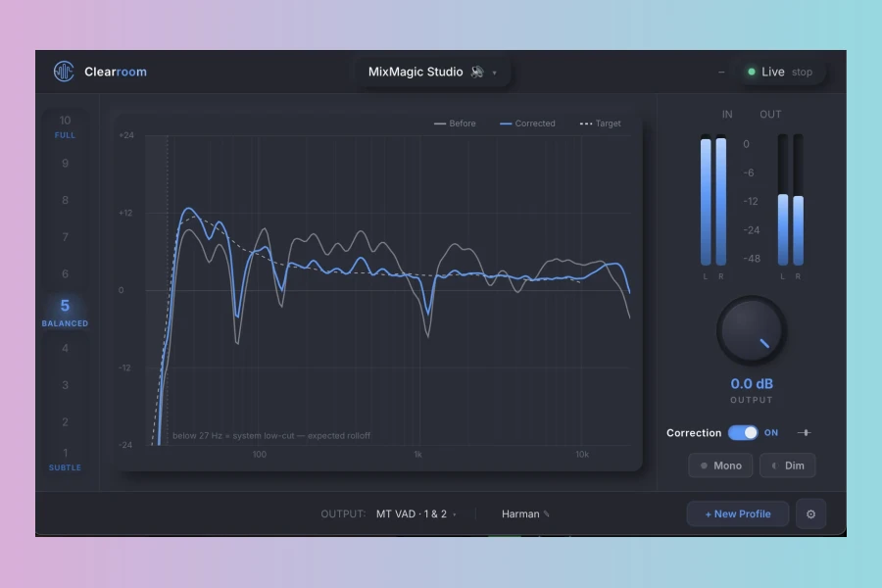Click the 0.0 dB output value
This screenshot has width=882, height=588.
752,384
